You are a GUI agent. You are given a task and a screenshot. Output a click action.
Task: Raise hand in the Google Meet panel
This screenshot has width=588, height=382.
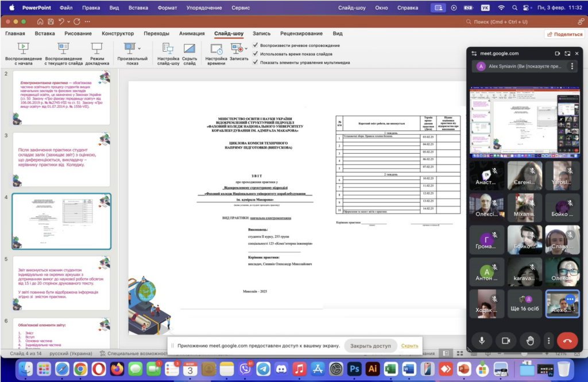coord(530,341)
